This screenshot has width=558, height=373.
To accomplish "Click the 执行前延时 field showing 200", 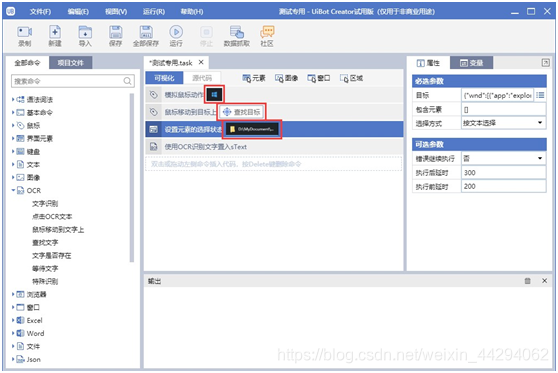I will 504,186.
